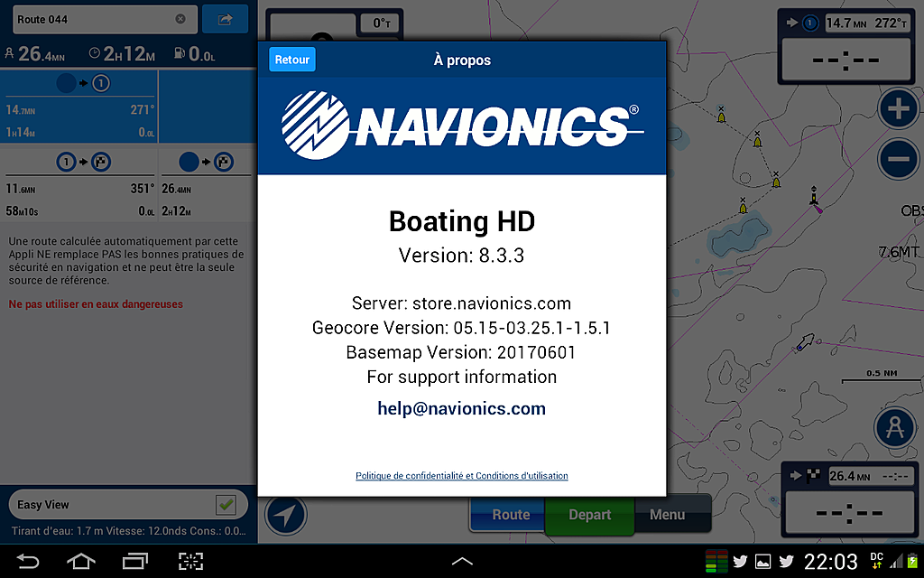Select the start to finish total leg card
Screen dimensions: 924x578
pos(208,184)
